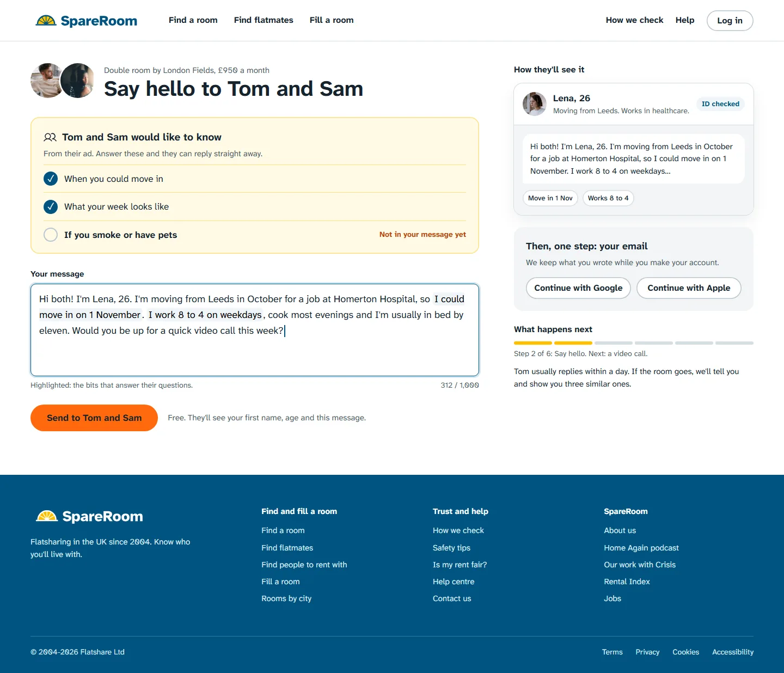Open 'Our work with Crisis' link
784x673 pixels.
640,565
